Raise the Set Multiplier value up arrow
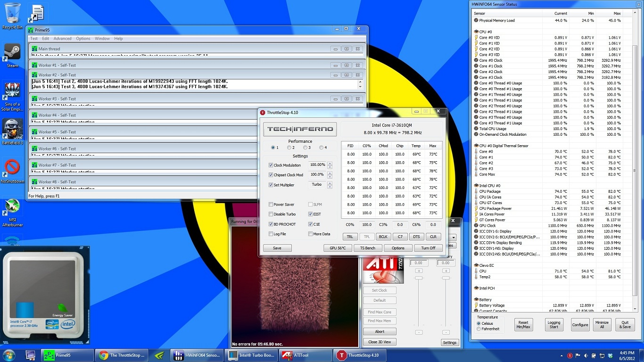 (x=330, y=183)
